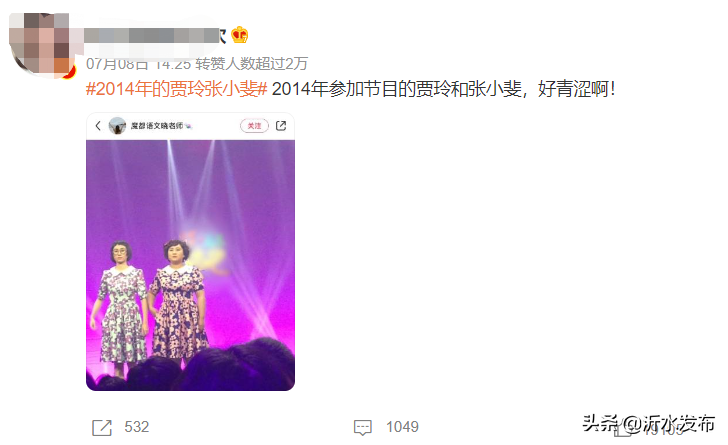728x445 pixels.
Task: Click the 头条@沂水发布 watermark
Action: tap(649, 424)
